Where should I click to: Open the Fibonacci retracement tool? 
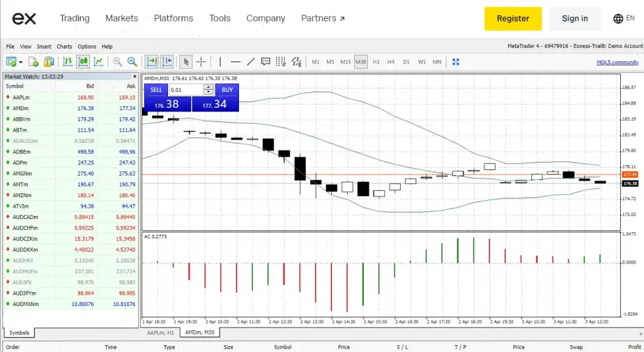280,62
